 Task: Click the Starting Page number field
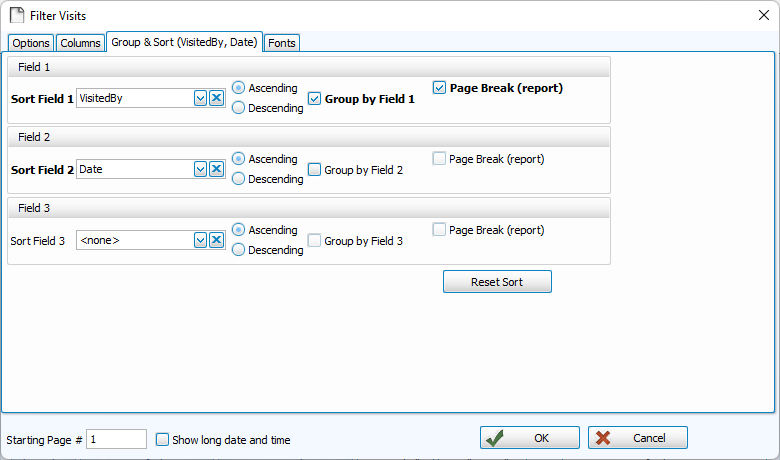116,439
